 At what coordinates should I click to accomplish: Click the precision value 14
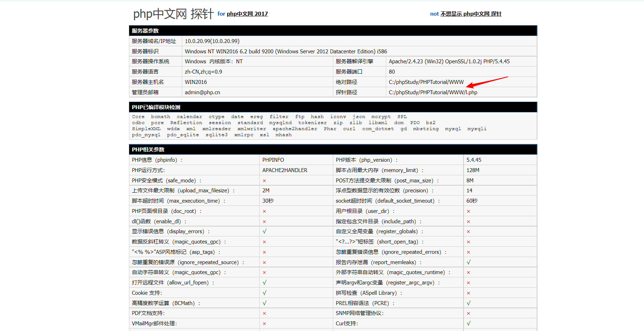(x=469, y=191)
